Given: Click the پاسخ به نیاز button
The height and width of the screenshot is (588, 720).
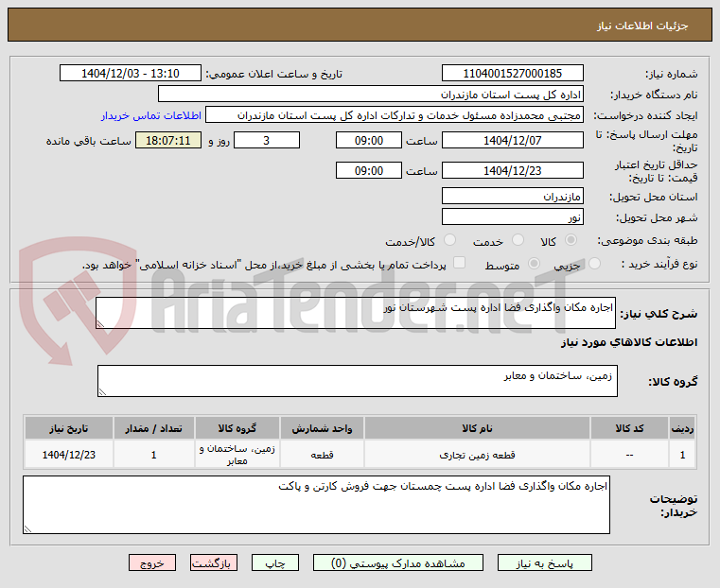Looking at the screenshot, I should (545, 562).
